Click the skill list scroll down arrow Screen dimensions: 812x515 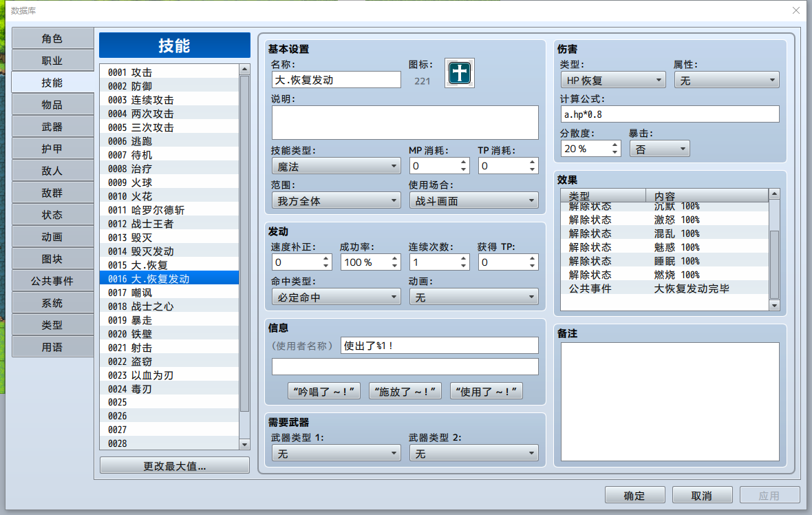(x=244, y=445)
